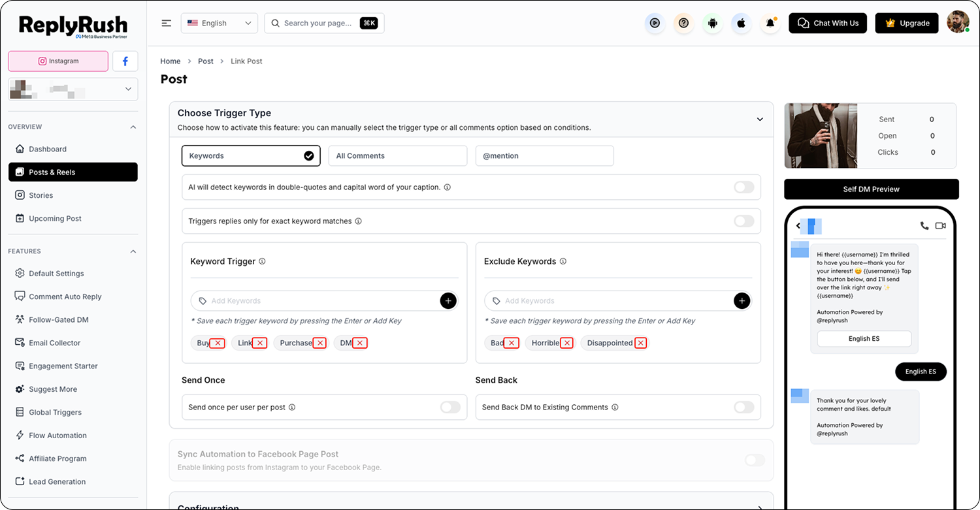Toggle exact keyword matches switch
The image size is (980, 510).
(743, 221)
